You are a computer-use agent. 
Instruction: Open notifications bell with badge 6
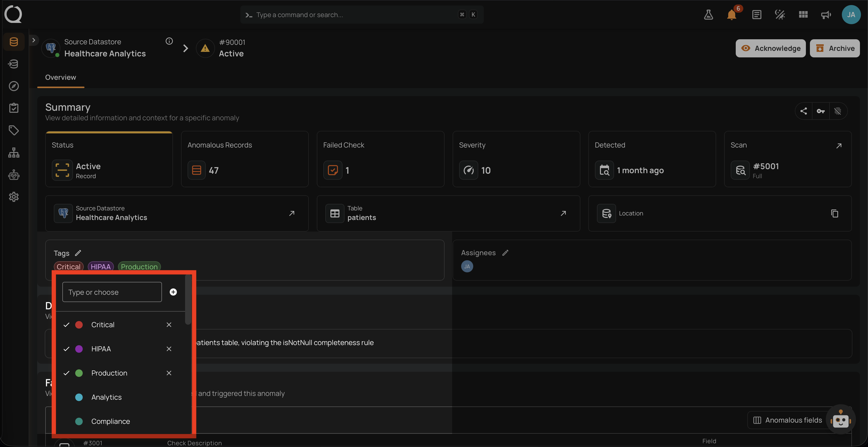click(731, 15)
